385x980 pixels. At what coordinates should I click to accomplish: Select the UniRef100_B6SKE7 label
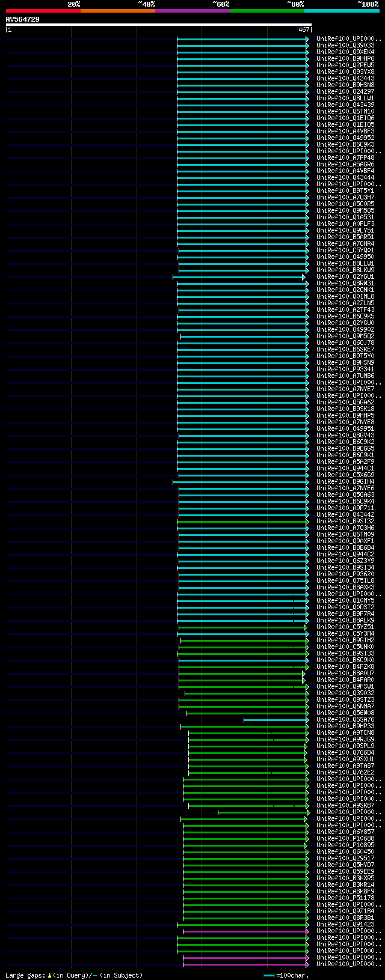[345, 349]
